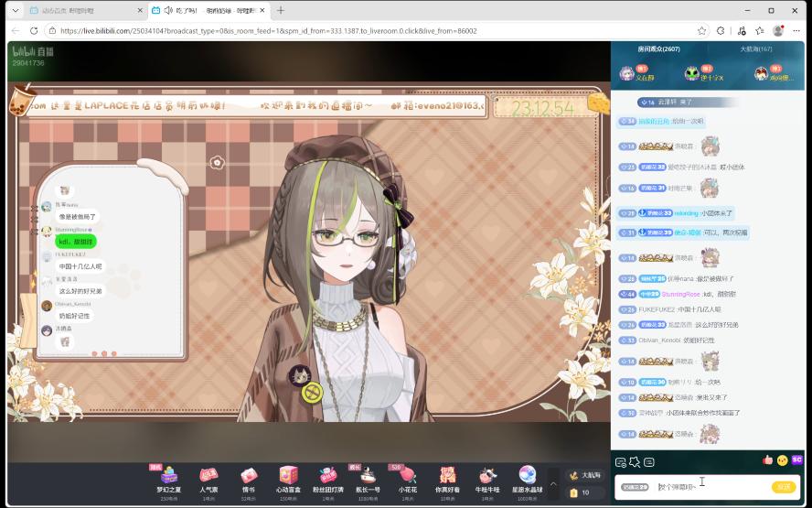Click username StunningRose in chat
The height and width of the screenshot is (508, 812).
[680, 294]
